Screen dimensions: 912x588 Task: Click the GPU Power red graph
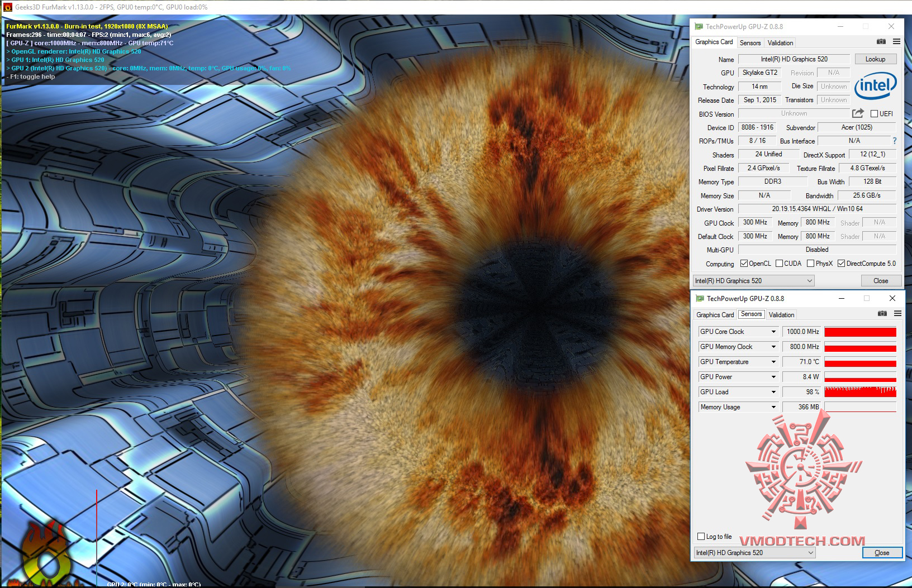point(860,377)
